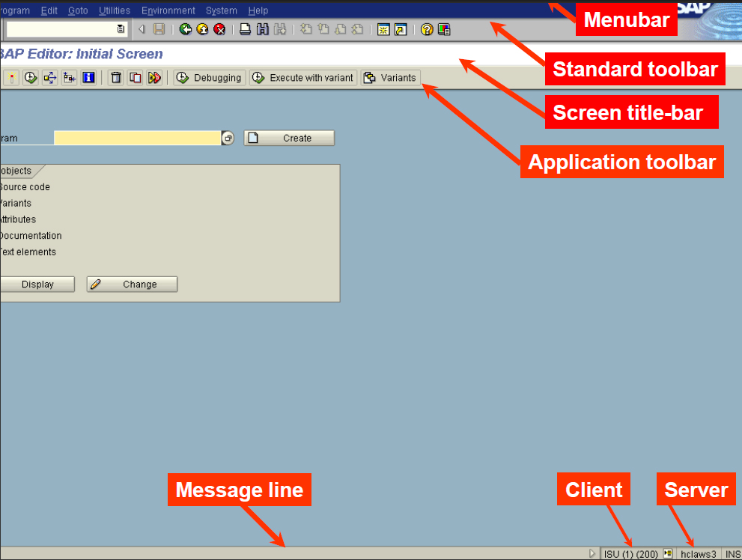Viewport: 742px width, 560px height.
Task: Go to First Page icon
Action: tap(306, 29)
